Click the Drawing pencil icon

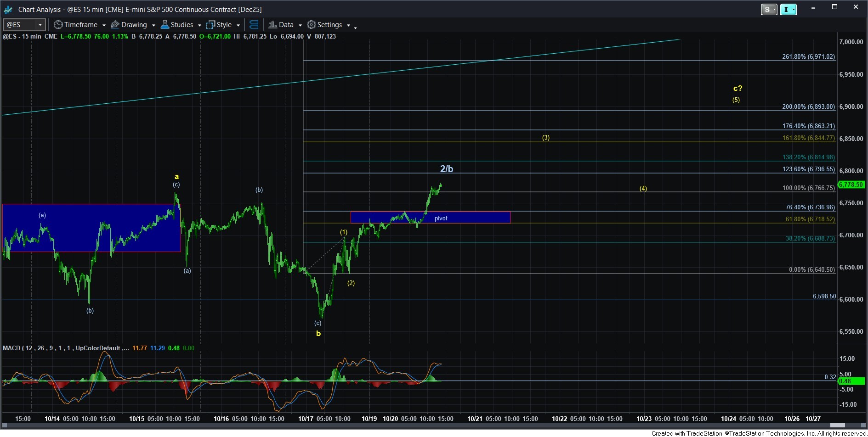(x=115, y=25)
